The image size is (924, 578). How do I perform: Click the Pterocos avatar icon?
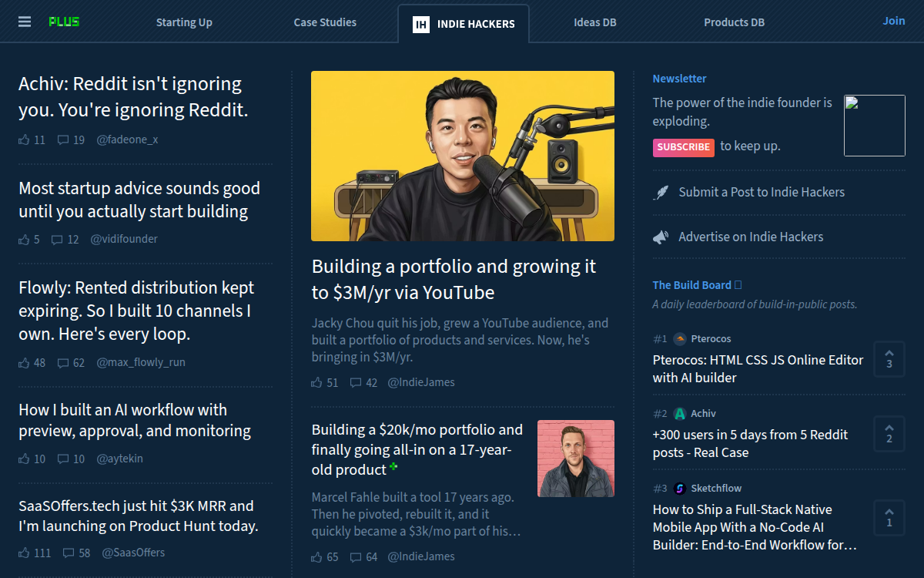[x=680, y=339]
